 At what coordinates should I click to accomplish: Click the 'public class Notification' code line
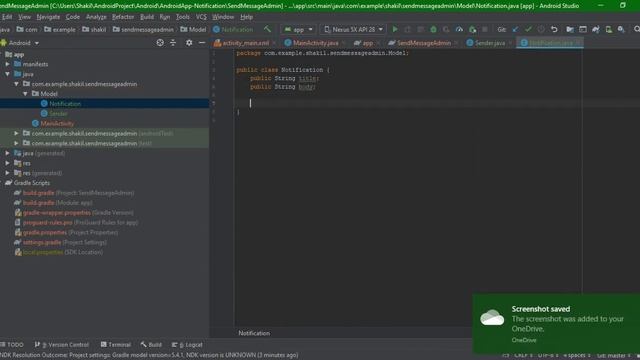283,70
